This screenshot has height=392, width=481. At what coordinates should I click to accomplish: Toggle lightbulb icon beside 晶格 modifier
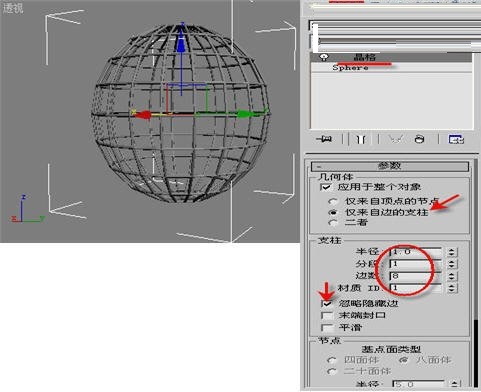(323, 57)
